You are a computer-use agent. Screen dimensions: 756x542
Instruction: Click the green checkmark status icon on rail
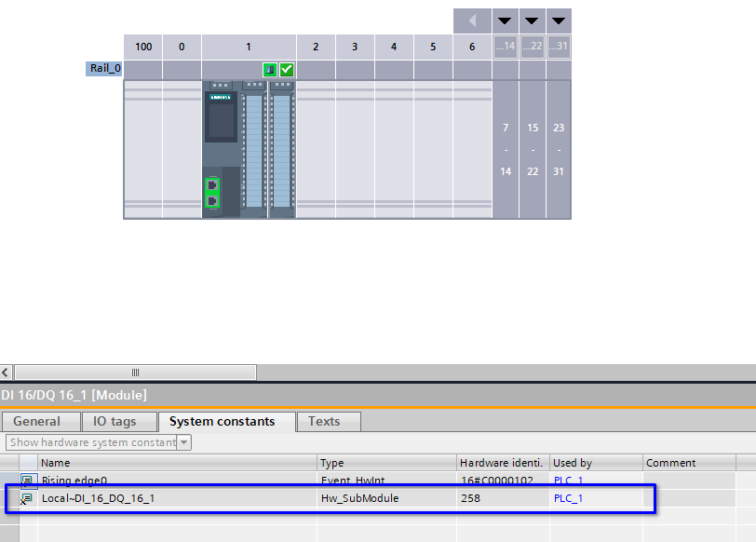(x=287, y=70)
